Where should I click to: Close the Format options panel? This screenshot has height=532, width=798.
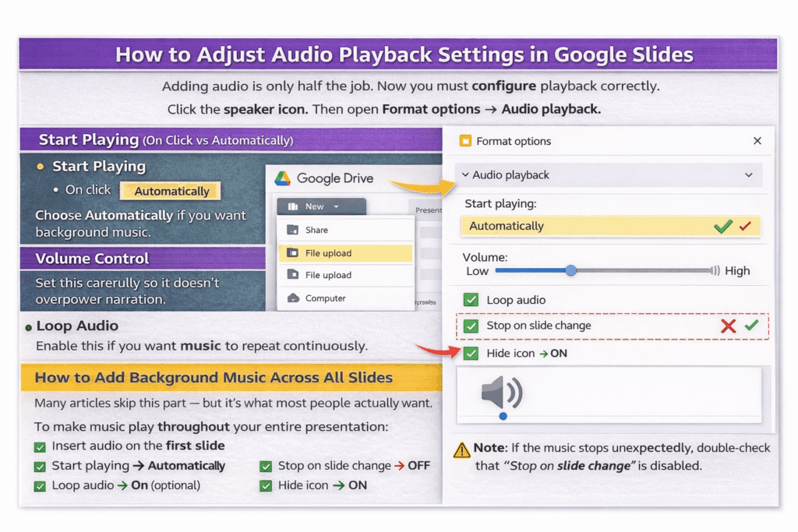pos(757,141)
